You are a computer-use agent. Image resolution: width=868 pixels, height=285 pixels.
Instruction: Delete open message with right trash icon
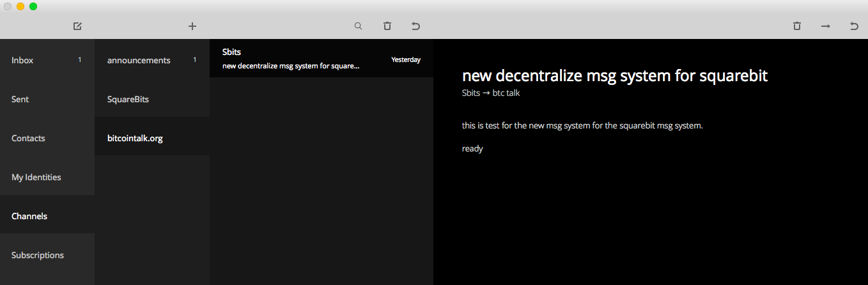point(796,26)
